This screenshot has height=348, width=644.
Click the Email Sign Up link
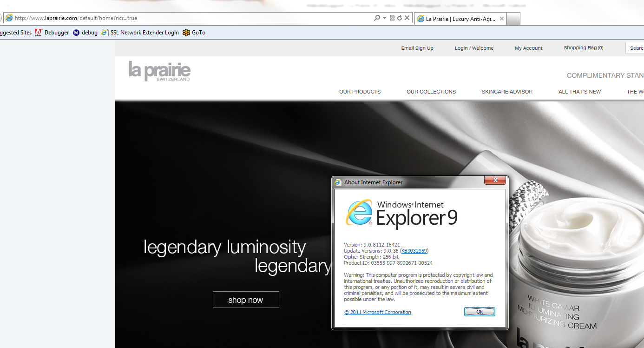coord(417,48)
